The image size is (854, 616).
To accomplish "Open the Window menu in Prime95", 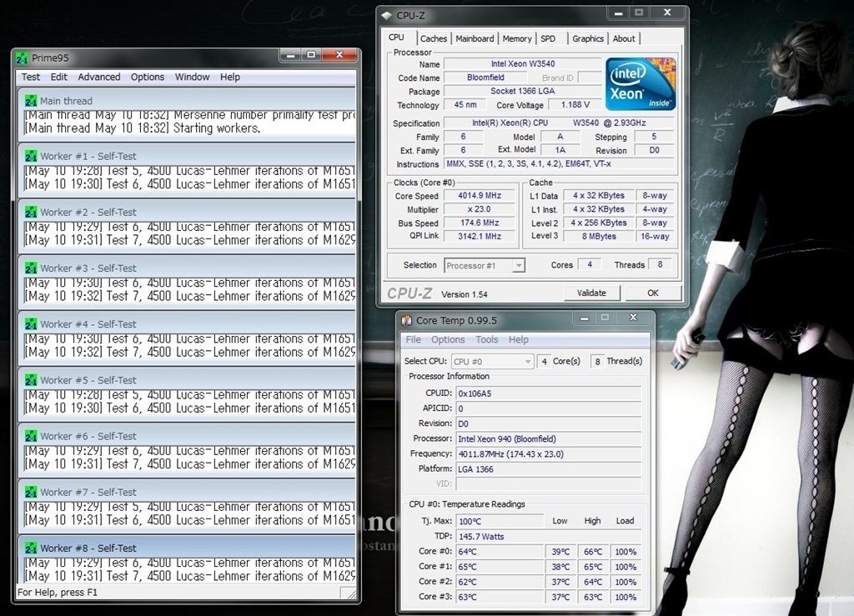I will [x=192, y=78].
